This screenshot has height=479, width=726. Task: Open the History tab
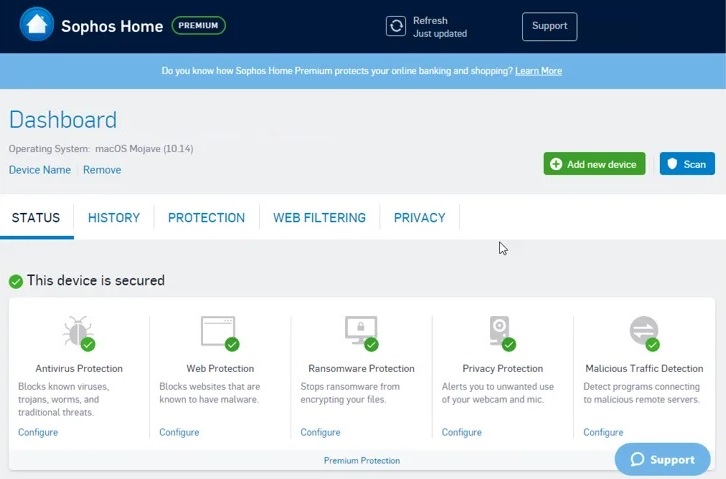point(114,217)
